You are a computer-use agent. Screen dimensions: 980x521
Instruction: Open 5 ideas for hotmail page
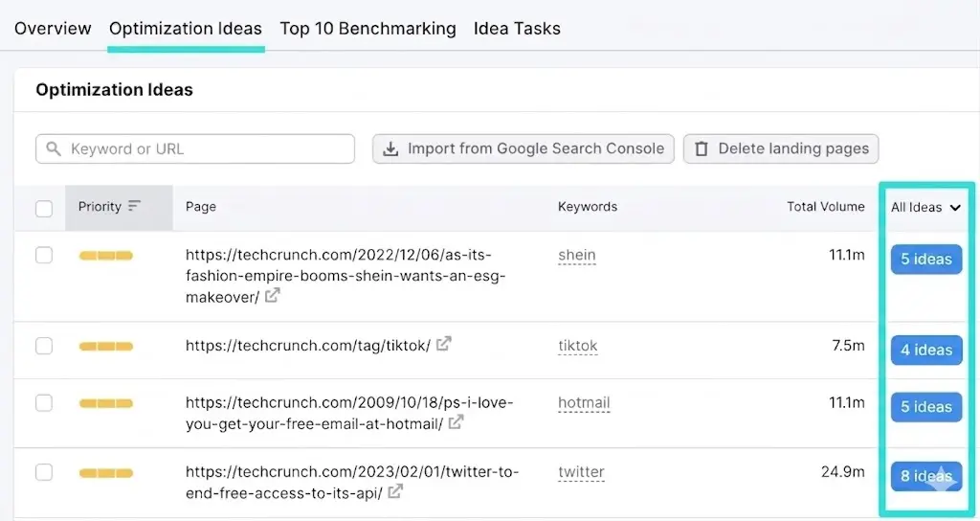(926, 406)
